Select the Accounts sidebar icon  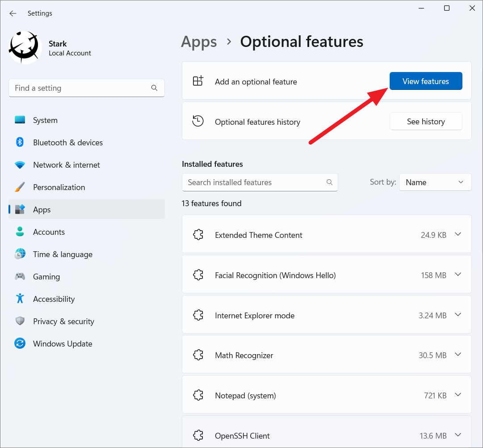pyautogui.click(x=20, y=232)
